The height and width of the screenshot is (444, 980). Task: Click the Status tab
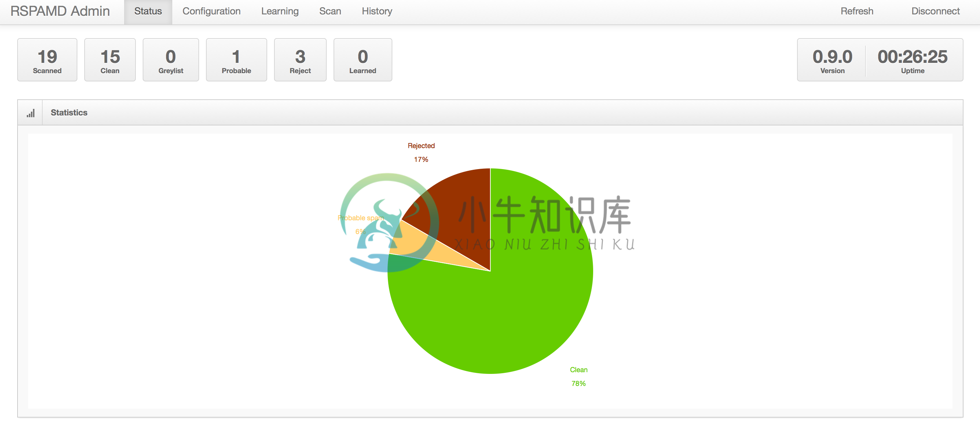pyautogui.click(x=148, y=11)
